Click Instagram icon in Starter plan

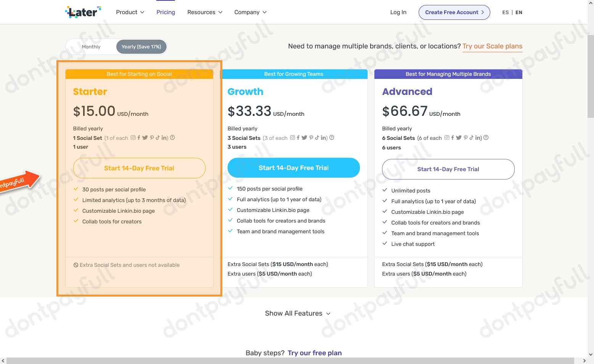(133, 138)
